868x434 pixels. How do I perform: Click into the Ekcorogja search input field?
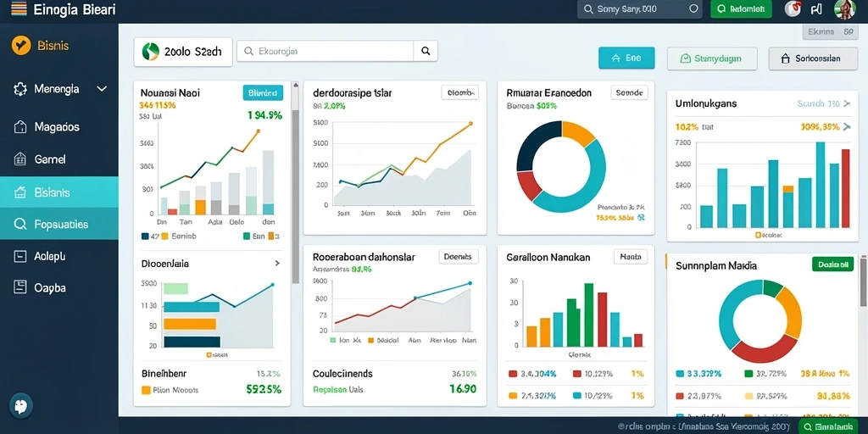click(x=325, y=51)
